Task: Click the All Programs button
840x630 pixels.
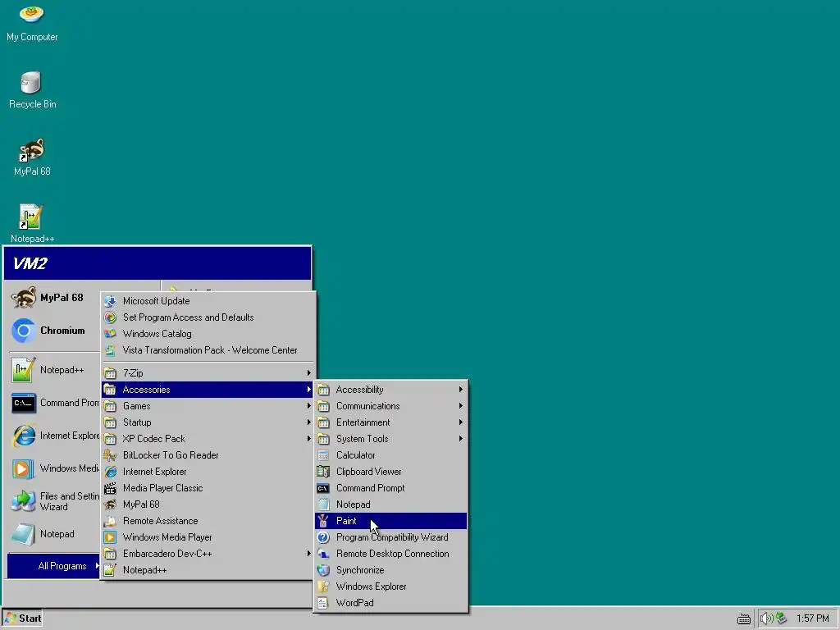Action: coord(53,566)
